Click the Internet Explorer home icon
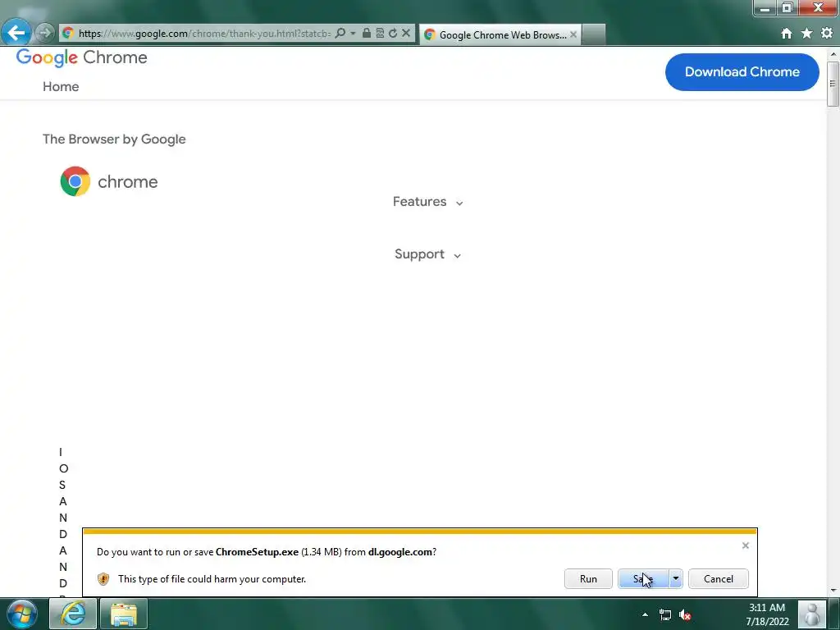Screen dimensions: 840x630 (787, 34)
